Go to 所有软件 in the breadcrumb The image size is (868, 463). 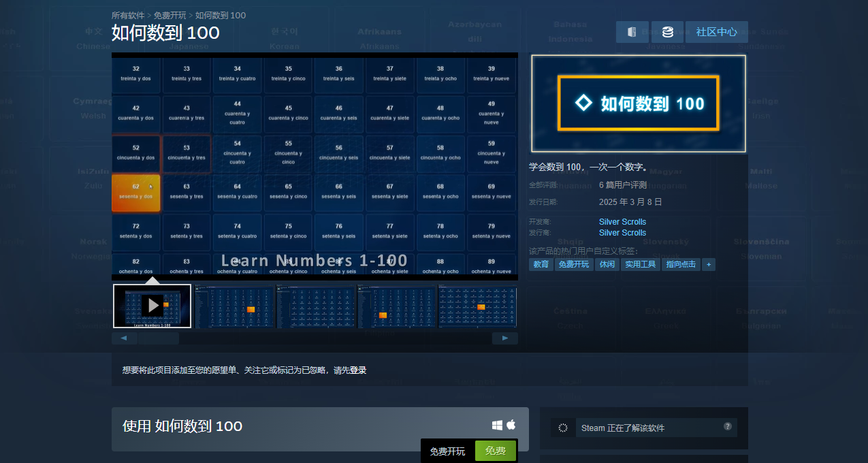128,15
